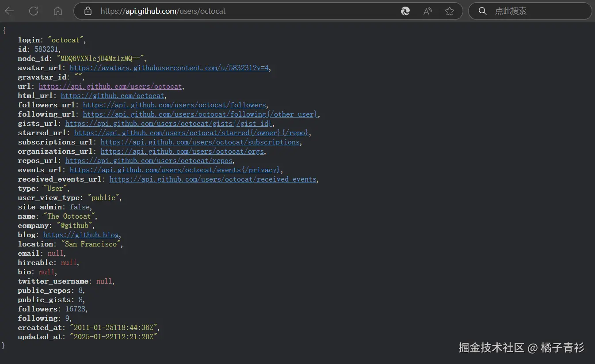Reload the page with the refresh icon
This screenshot has height=364, width=595.
pyautogui.click(x=34, y=11)
